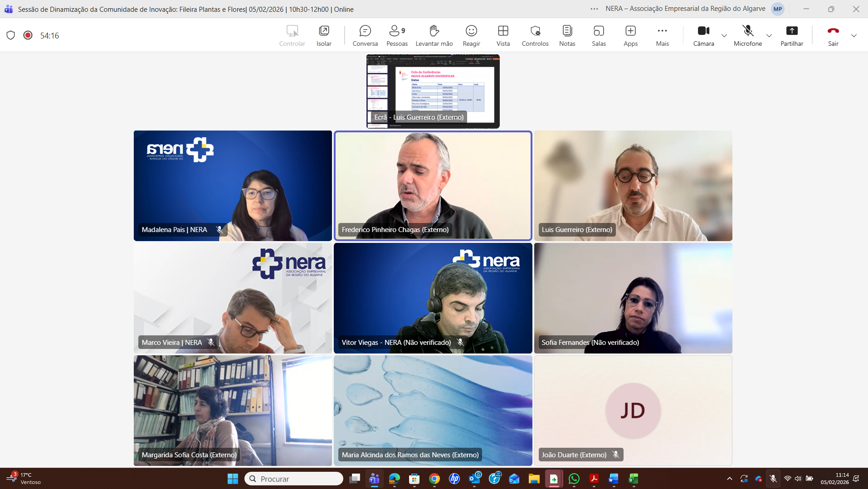868x489 pixels.
Task: Open the Vista layout menu
Action: (503, 35)
